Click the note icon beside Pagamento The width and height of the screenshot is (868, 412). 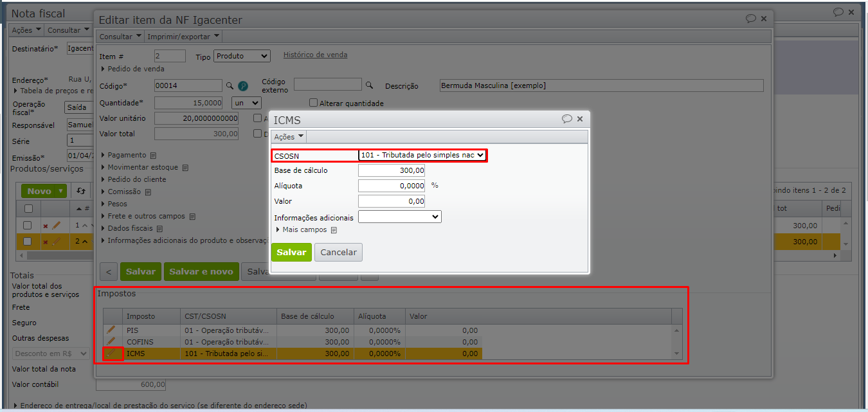[x=153, y=156]
